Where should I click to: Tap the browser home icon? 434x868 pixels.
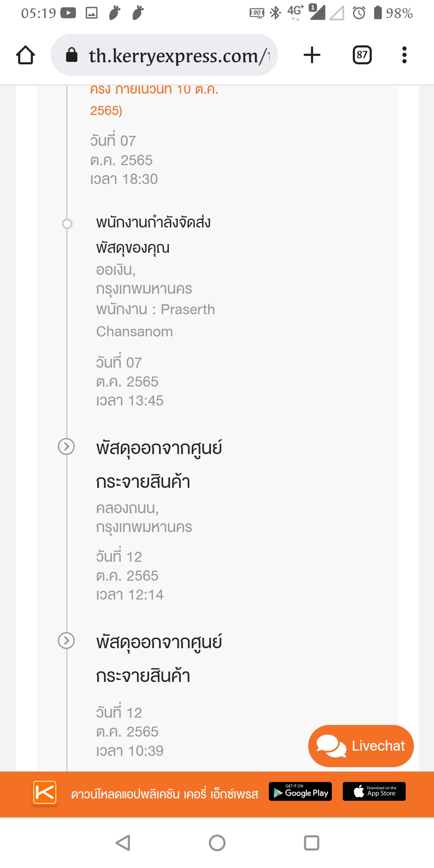tap(25, 55)
